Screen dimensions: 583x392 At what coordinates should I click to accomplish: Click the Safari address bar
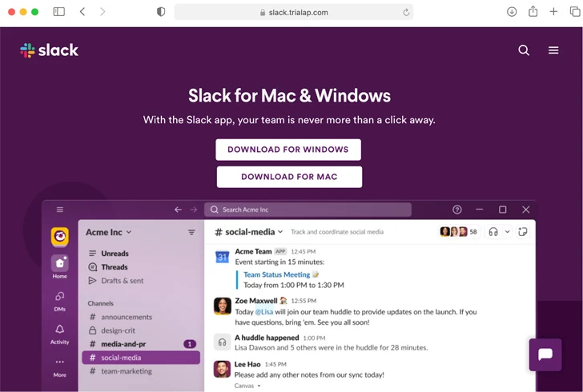coord(293,12)
